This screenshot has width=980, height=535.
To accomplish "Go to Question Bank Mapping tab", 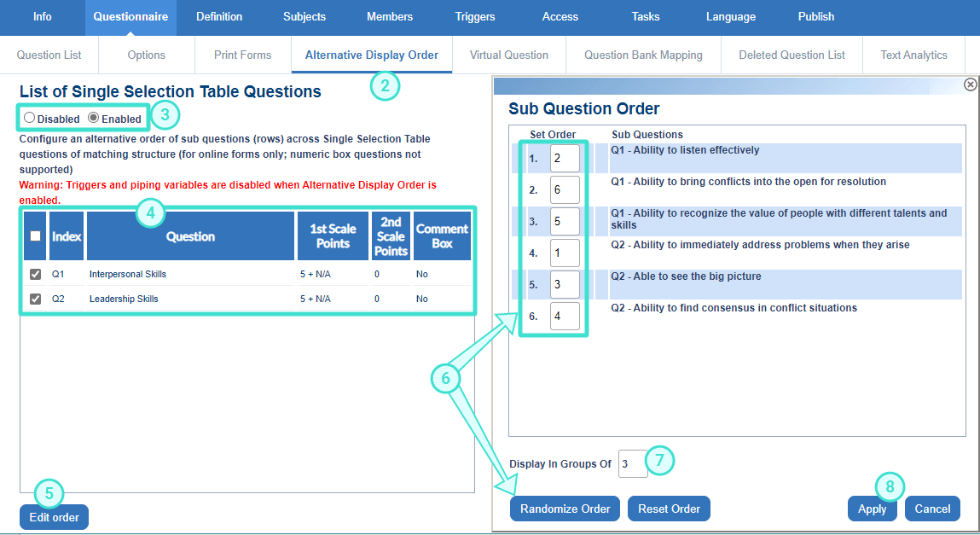I will click(643, 55).
